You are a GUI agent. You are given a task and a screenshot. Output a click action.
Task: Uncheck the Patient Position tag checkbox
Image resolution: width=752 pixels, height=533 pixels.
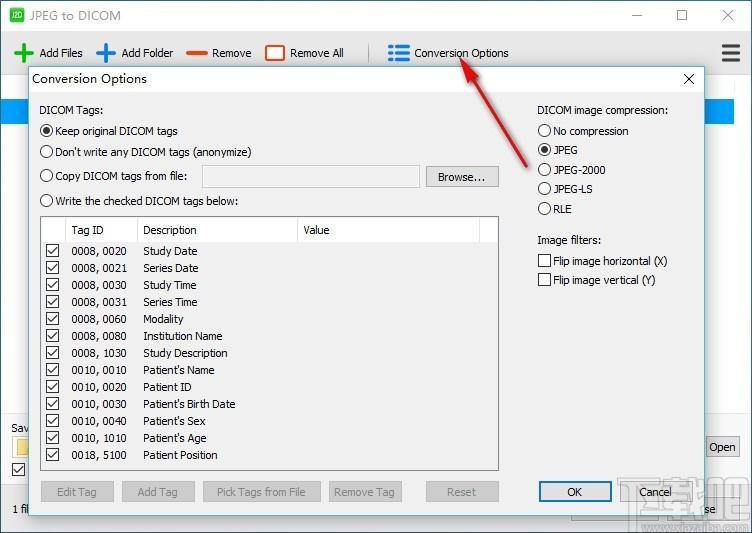(53, 455)
